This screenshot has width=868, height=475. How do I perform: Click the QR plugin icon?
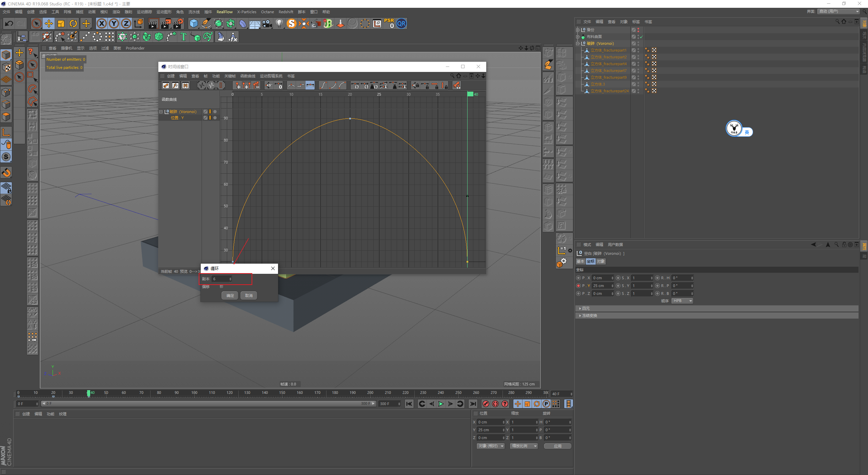tap(401, 23)
